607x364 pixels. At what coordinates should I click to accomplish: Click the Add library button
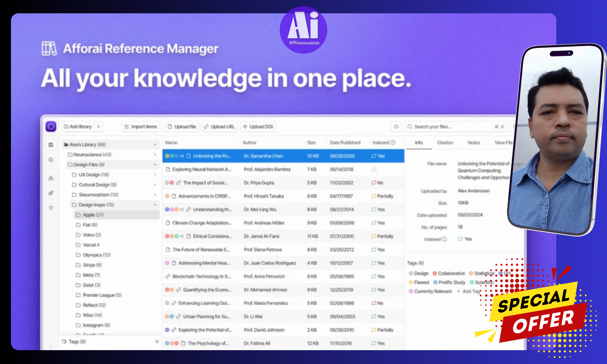click(78, 127)
